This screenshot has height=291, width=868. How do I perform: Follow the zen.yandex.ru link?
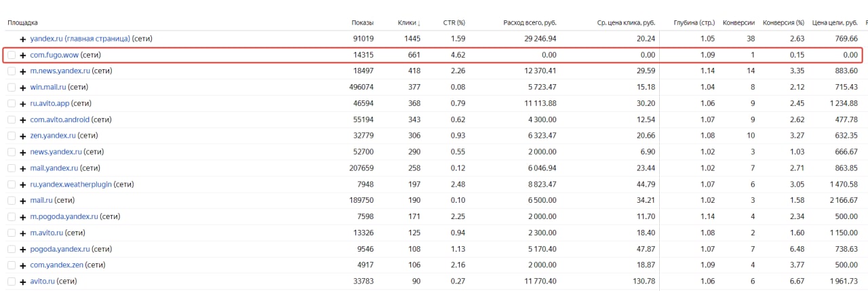[x=53, y=136]
